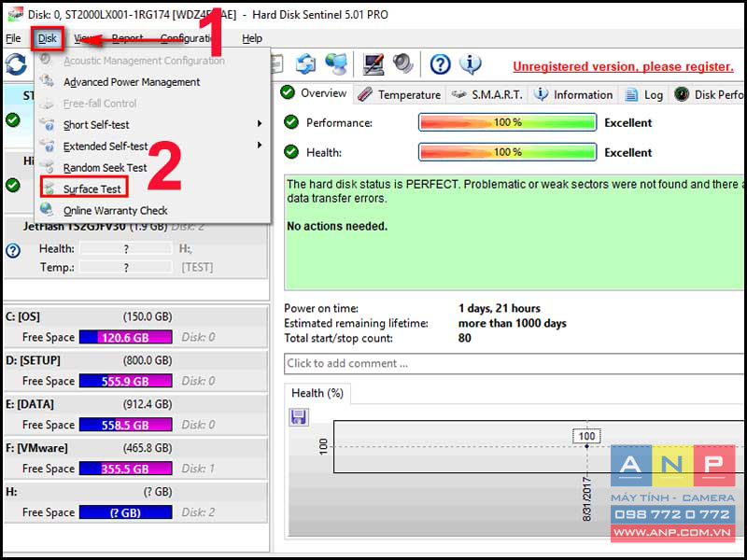Click the Health 100 % bar

pos(507,152)
